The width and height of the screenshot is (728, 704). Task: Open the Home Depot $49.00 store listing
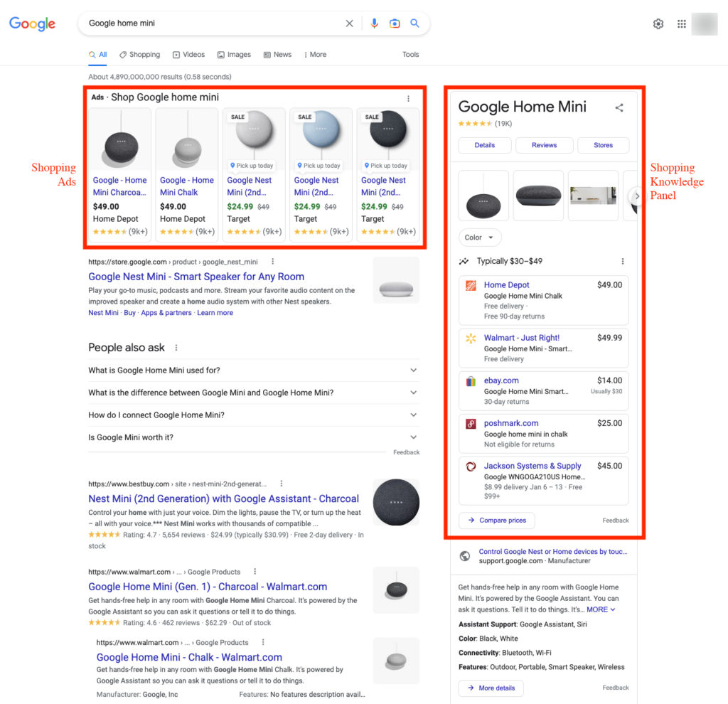pos(544,300)
